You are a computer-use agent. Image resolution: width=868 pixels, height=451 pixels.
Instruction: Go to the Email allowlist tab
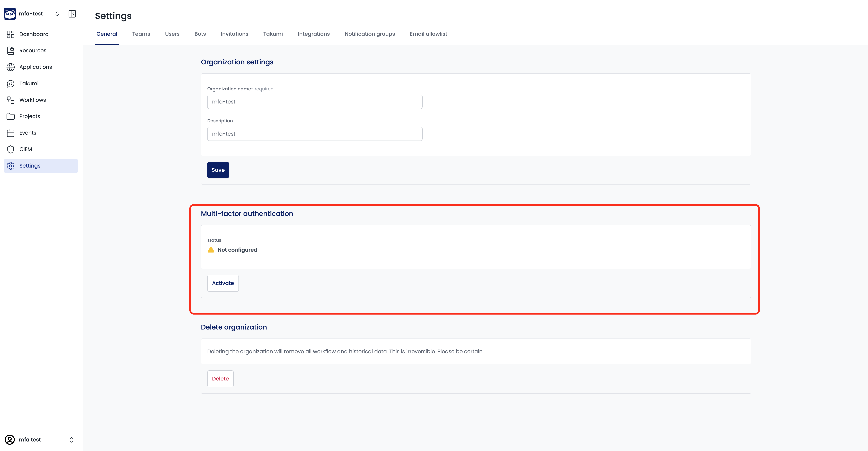coord(428,34)
